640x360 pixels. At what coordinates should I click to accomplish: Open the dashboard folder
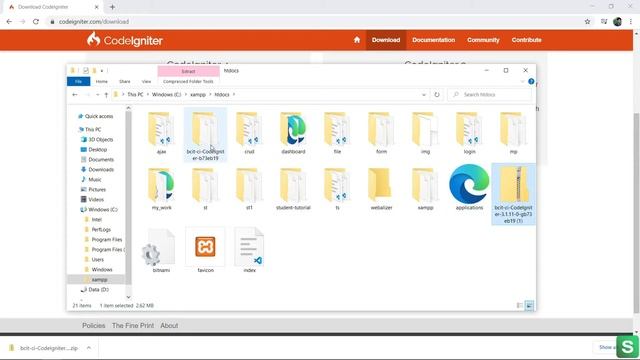point(293,133)
